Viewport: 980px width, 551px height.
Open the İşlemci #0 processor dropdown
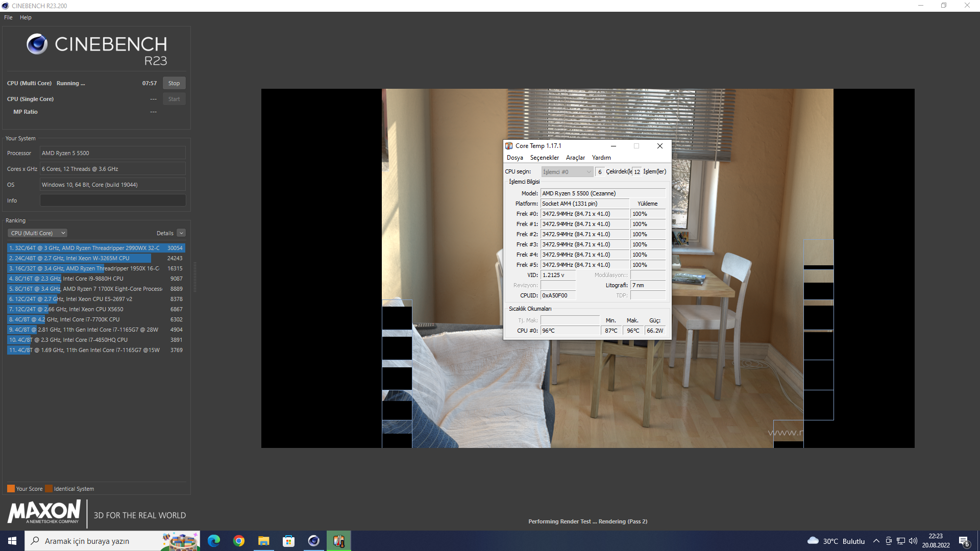click(x=567, y=172)
